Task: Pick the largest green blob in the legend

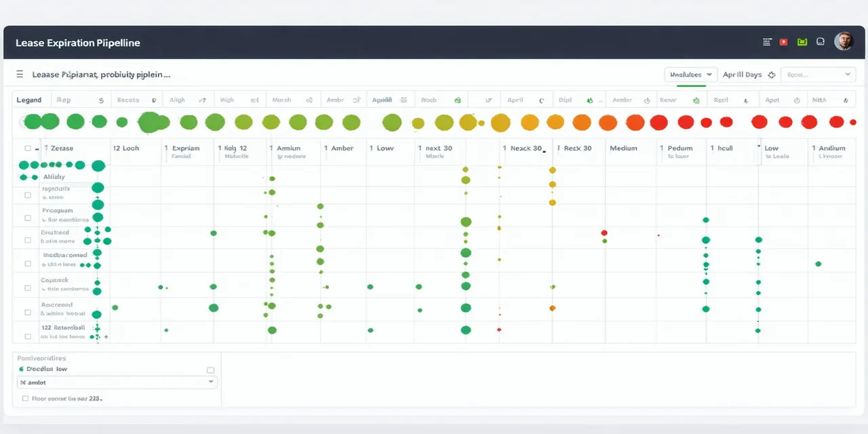Action: click(149, 123)
